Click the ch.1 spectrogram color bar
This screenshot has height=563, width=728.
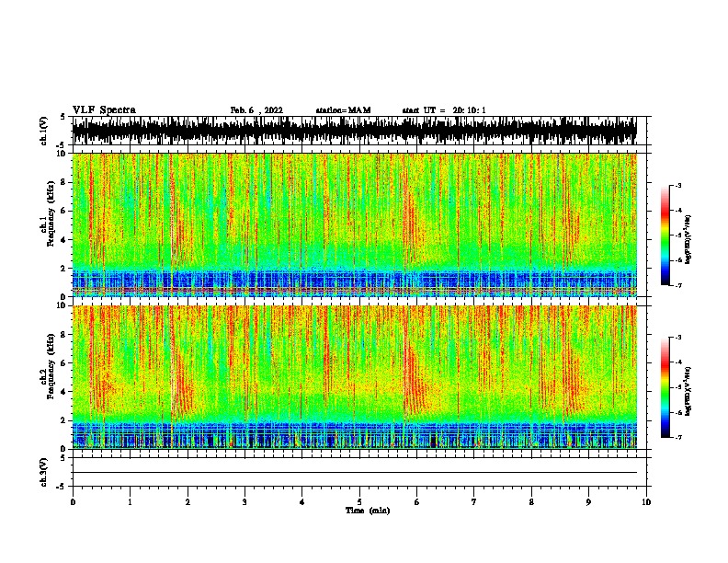(x=665, y=236)
